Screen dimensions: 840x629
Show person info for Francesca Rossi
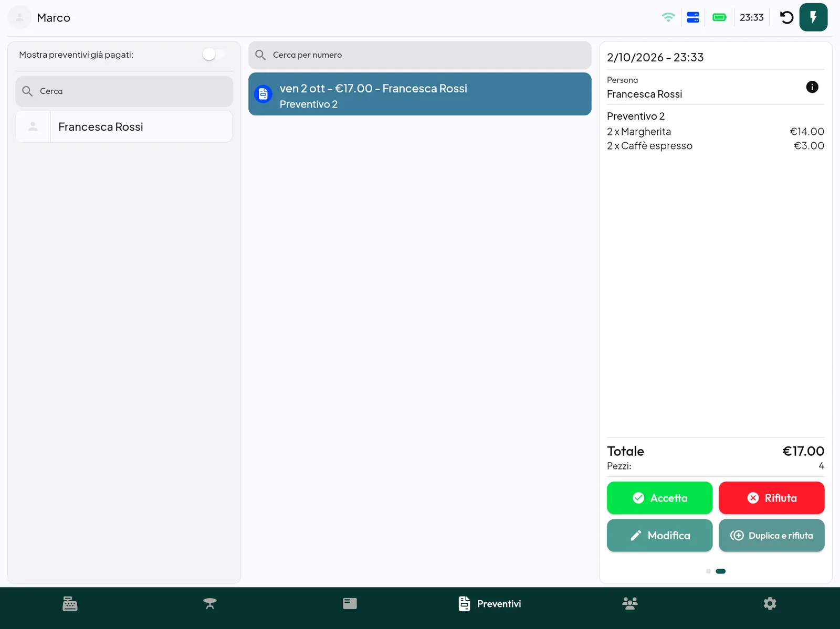(812, 87)
